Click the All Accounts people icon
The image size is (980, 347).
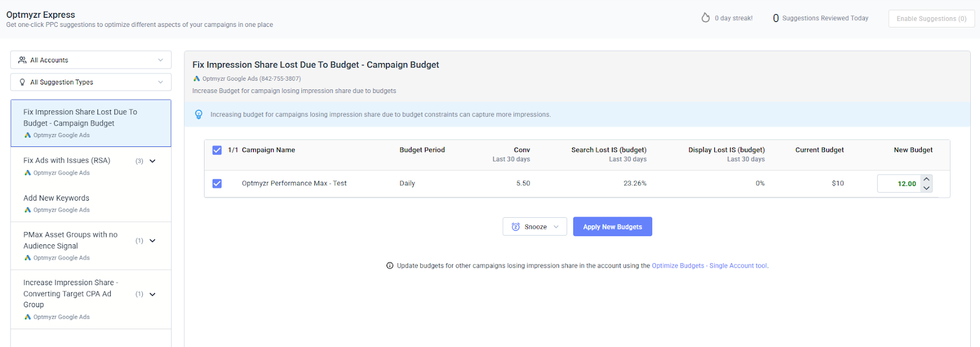pos(23,60)
